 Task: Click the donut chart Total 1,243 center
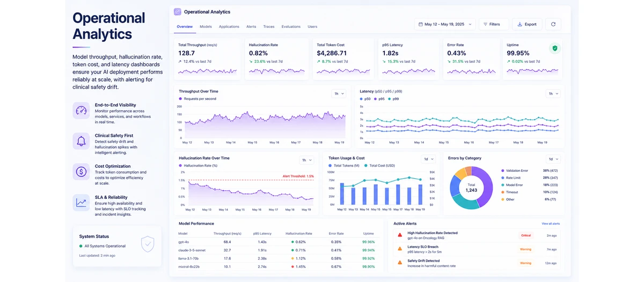click(471, 187)
